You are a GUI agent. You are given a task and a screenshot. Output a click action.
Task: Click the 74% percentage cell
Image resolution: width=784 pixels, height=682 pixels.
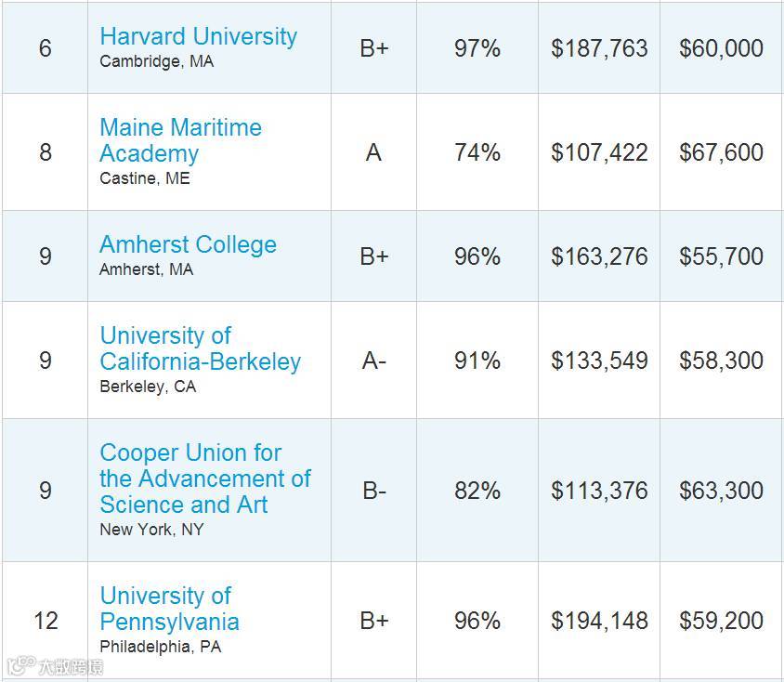477,152
